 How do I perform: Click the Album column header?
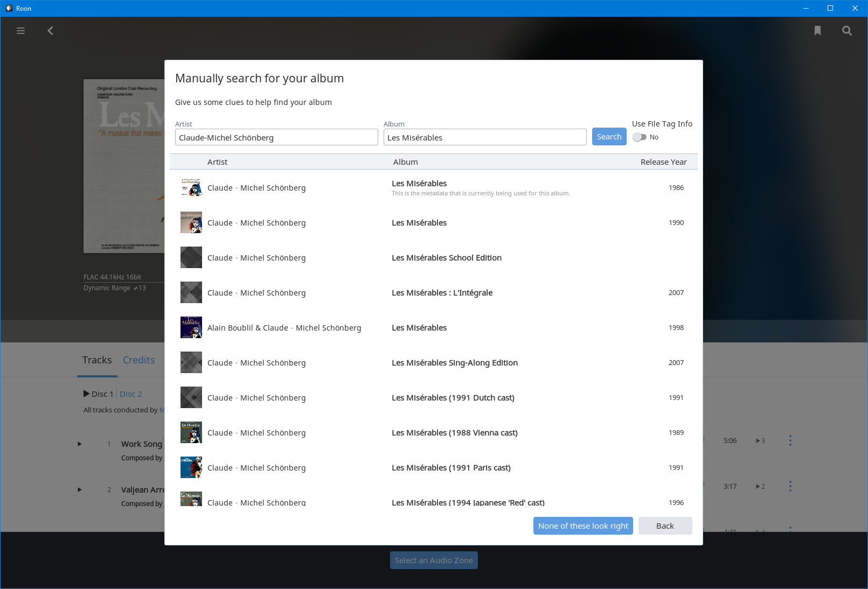(405, 162)
